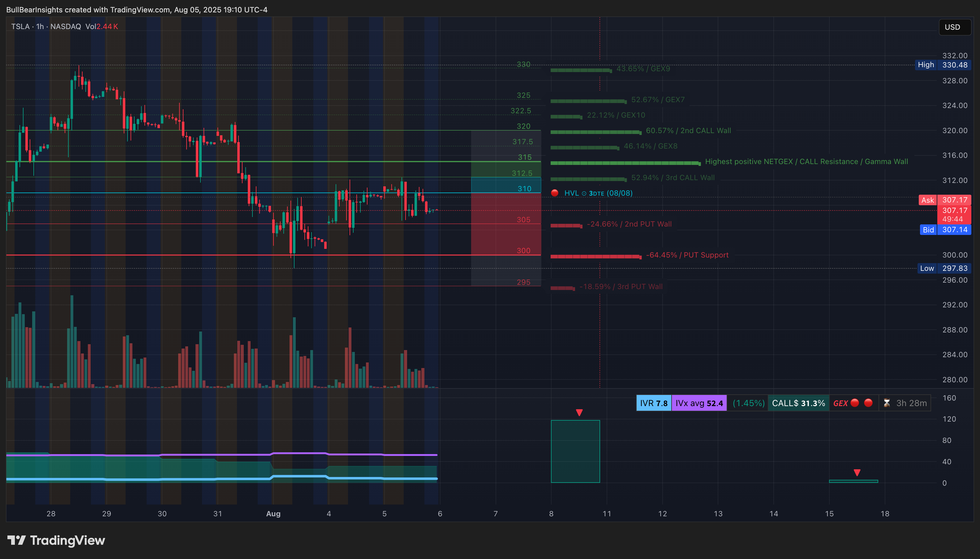Click the red HVL circle marker
Image resolution: width=980 pixels, height=559 pixels.
(x=554, y=193)
